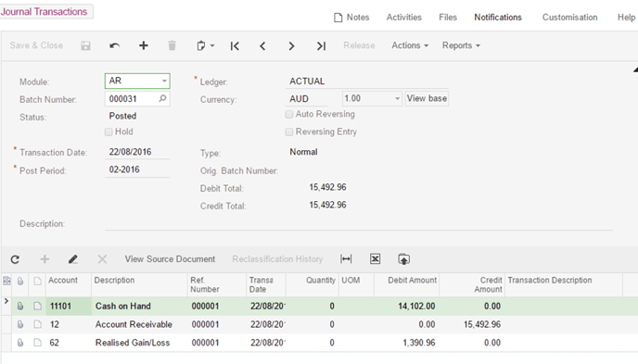Toggle the Auto Reversing checkbox
Screen dimensions: 638x364
click(289, 114)
